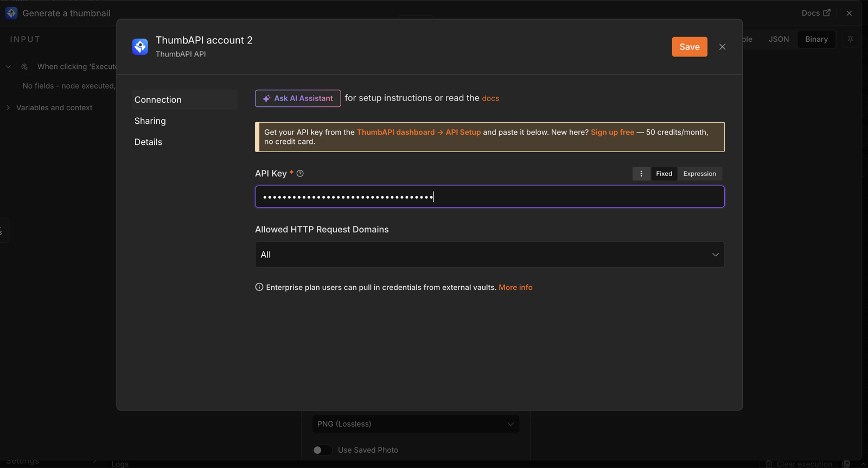The image size is (868, 468).
Task: Switch API Key to Expression mode
Action: [700, 174]
